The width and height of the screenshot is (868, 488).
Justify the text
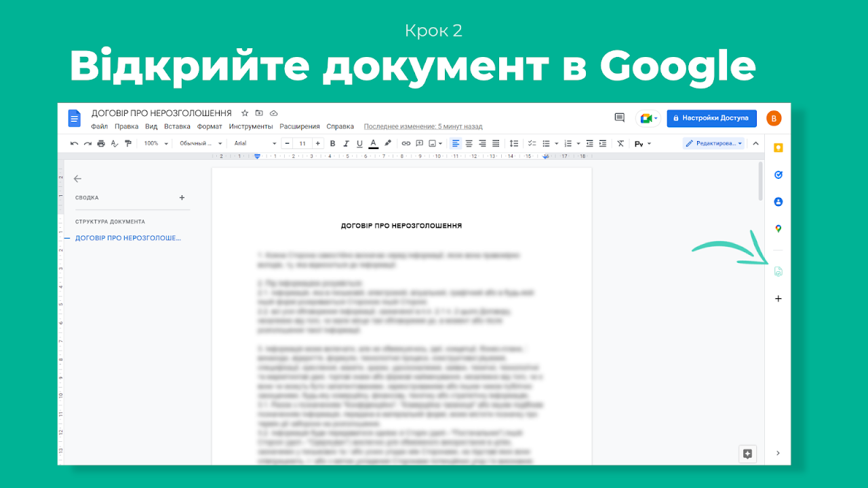pyautogui.click(x=496, y=144)
